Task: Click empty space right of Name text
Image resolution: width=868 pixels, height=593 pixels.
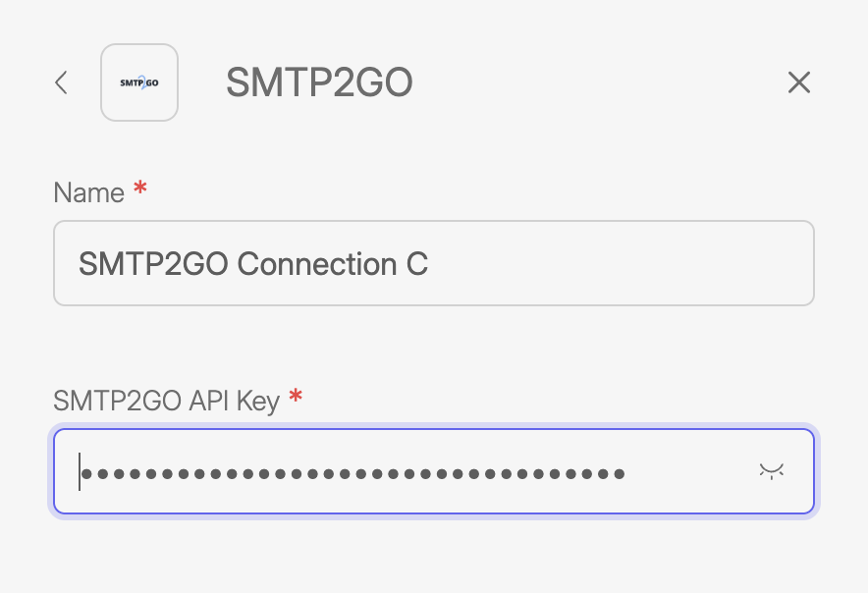Action: [619, 263]
